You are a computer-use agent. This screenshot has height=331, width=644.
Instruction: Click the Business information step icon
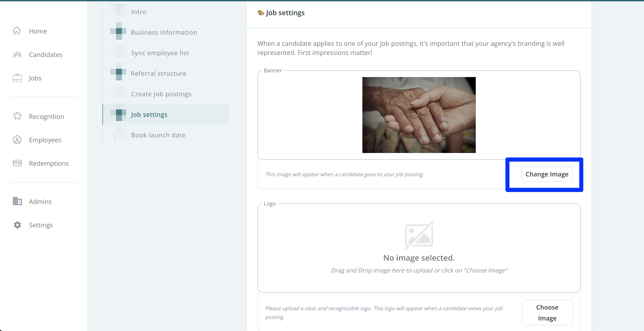point(118,31)
